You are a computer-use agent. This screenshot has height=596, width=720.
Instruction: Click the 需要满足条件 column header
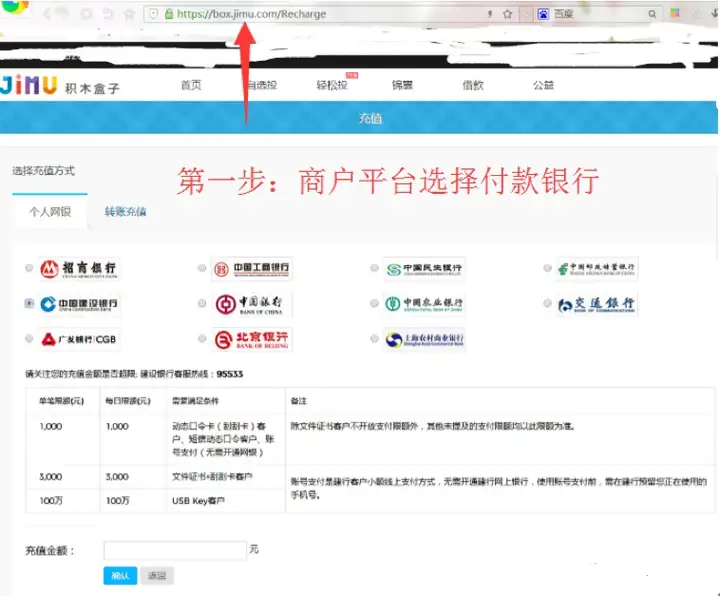coord(195,401)
